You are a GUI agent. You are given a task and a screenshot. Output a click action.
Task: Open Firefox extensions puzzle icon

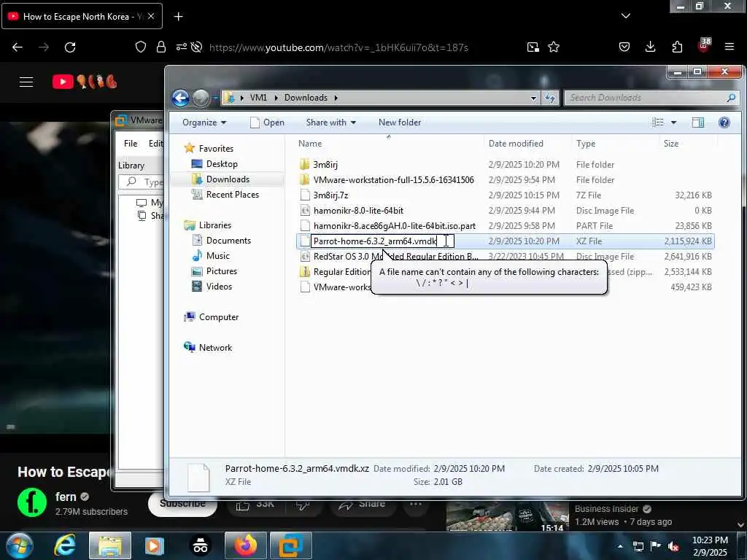click(677, 47)
